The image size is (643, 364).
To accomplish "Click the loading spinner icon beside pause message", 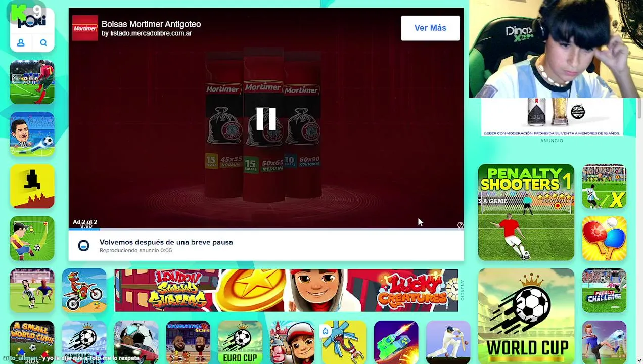I will [x=83, y=246].
